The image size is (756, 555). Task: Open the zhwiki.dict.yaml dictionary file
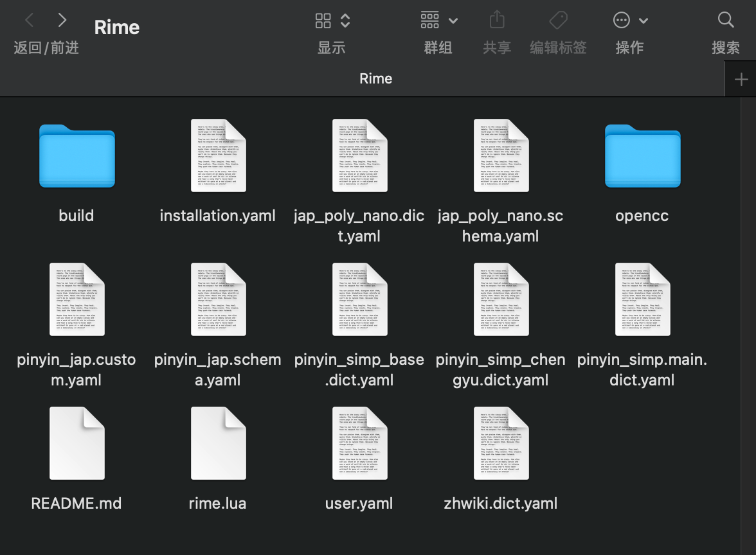pyautogui.click(x=501, y=443)
